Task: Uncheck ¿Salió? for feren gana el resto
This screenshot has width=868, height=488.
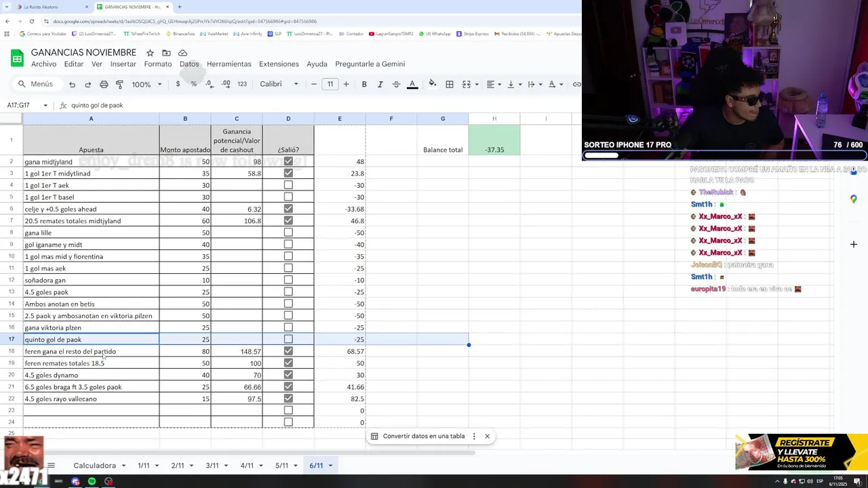Action: [x=288, y=351]
